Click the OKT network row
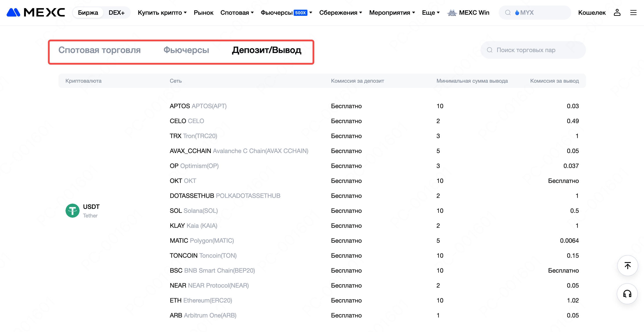Viewport: 644px width, 332px height. point(374,181)
